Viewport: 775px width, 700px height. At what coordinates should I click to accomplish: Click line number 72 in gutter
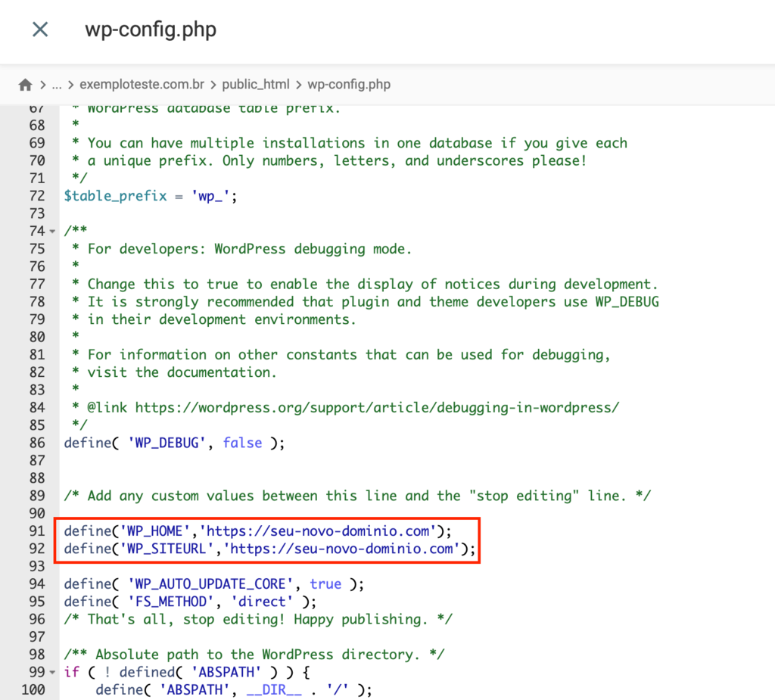click(x=37, y=196)
